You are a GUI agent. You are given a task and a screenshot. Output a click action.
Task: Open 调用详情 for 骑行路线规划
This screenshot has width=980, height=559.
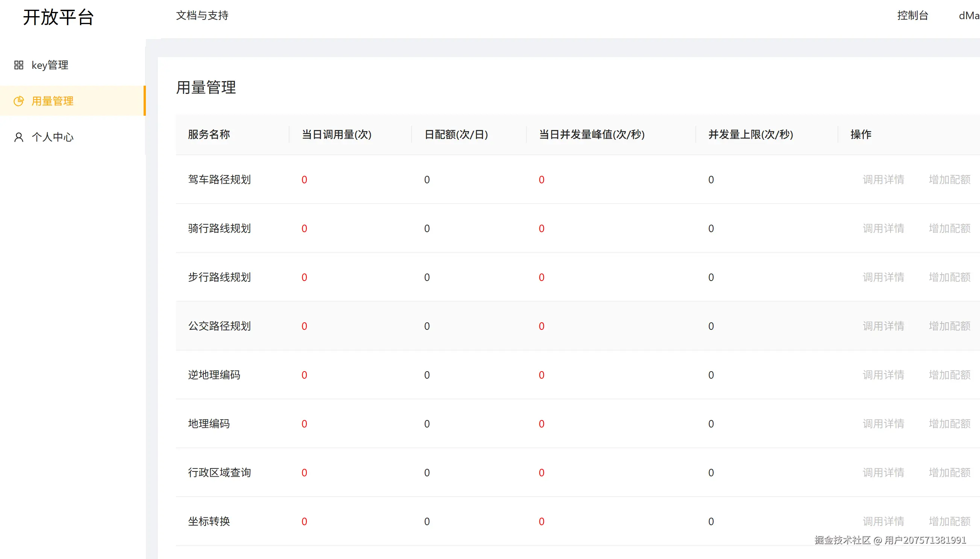(x=883, y=228)
